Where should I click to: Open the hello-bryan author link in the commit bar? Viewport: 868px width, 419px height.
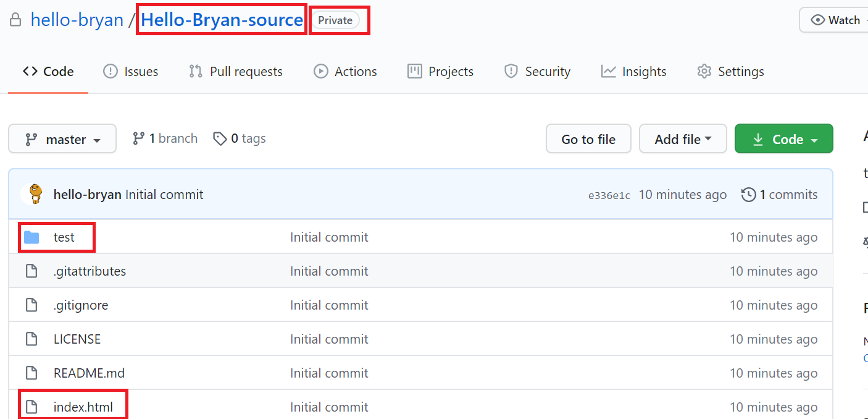(x=88, y=195)
